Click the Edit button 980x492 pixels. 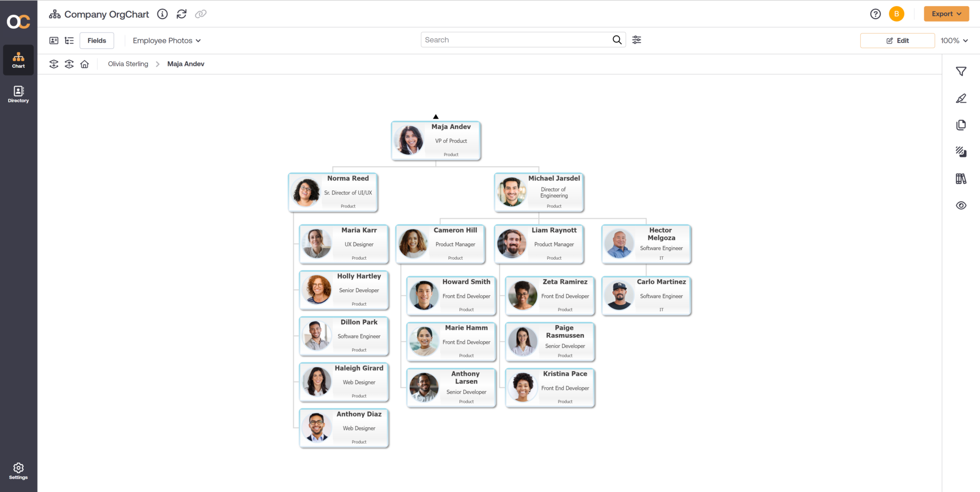click(x=897, y=40)
